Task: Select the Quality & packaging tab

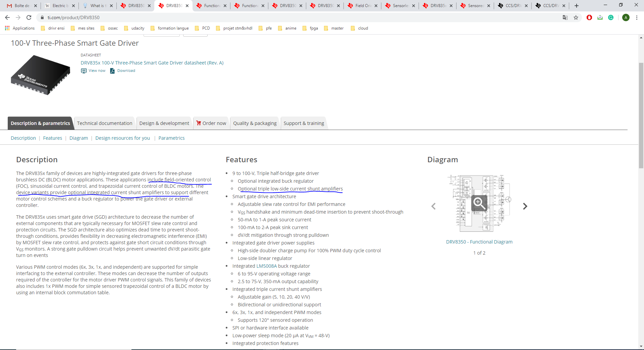Action: point(255,123)
